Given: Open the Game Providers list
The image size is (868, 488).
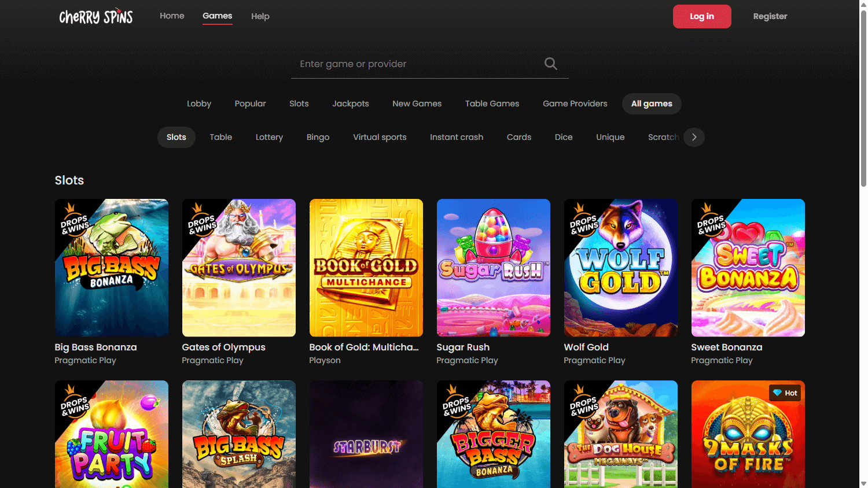Looking at the screenshot, I should 575,103.
